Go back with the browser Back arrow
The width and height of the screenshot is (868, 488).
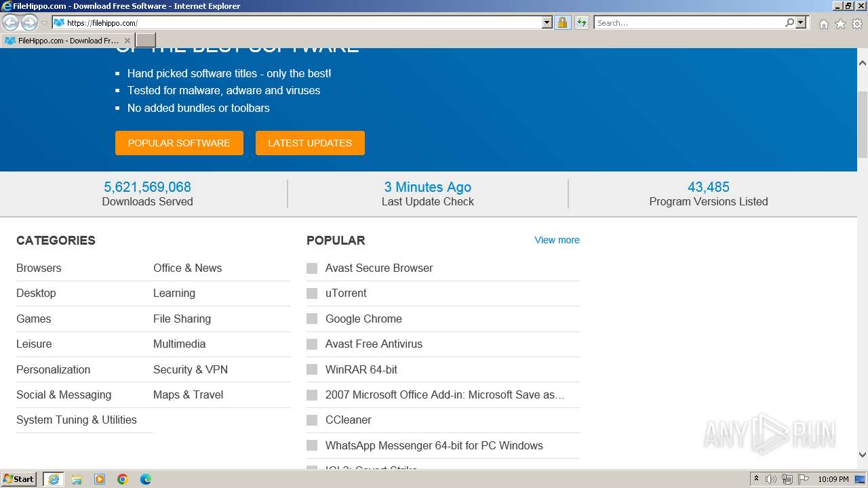click(10, 23)
